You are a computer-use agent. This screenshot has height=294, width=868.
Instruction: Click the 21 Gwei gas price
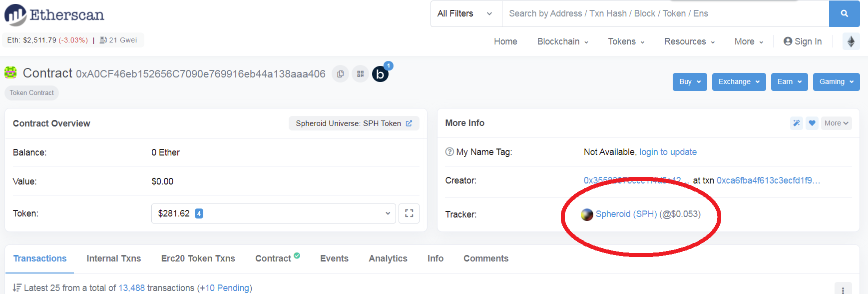click(123, 40)
